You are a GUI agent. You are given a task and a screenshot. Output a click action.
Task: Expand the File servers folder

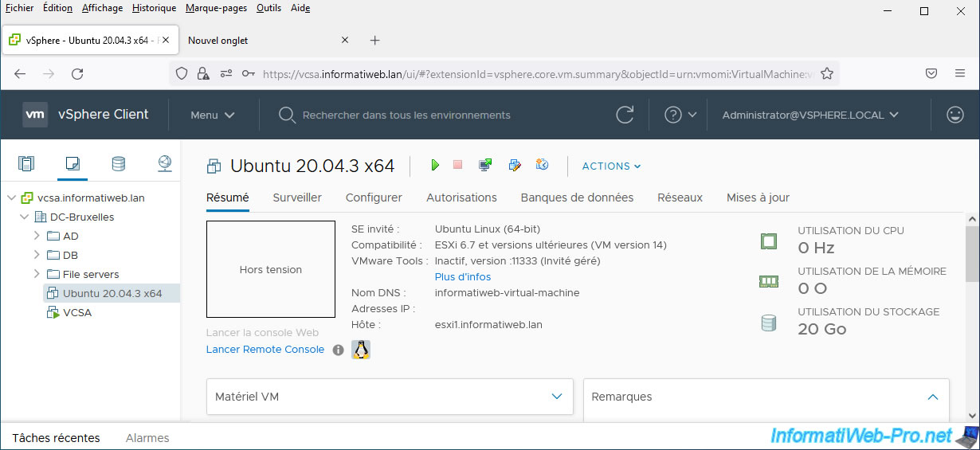point(37,274)
